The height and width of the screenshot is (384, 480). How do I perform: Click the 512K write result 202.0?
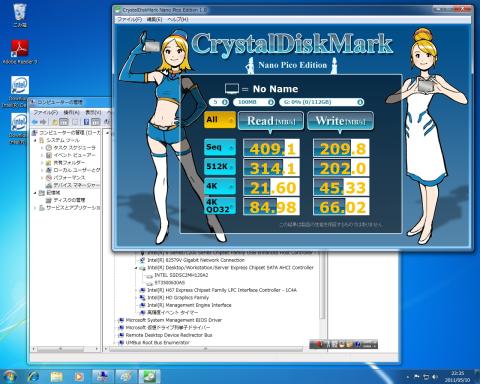pyautogui.click(x=341, y=167)
